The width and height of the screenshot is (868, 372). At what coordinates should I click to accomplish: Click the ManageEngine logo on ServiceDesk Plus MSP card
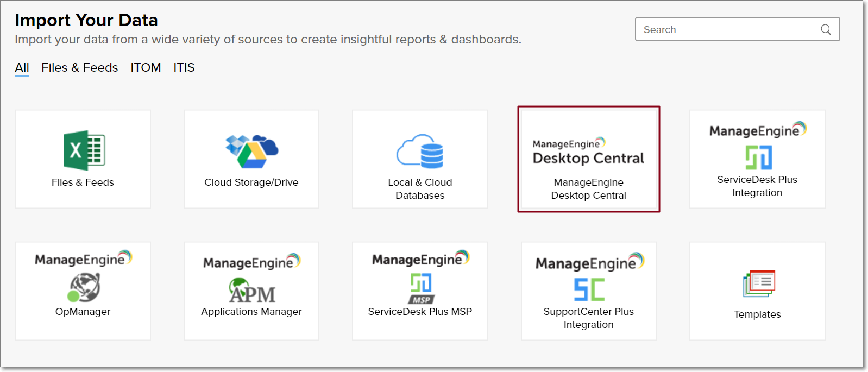pyautogui.click(x=421, y=259)
